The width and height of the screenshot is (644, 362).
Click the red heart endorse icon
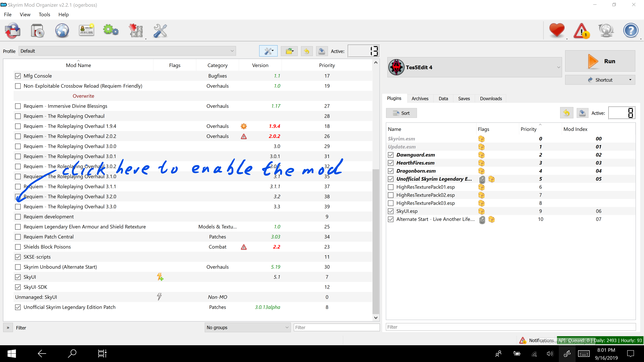pos(557,31)
